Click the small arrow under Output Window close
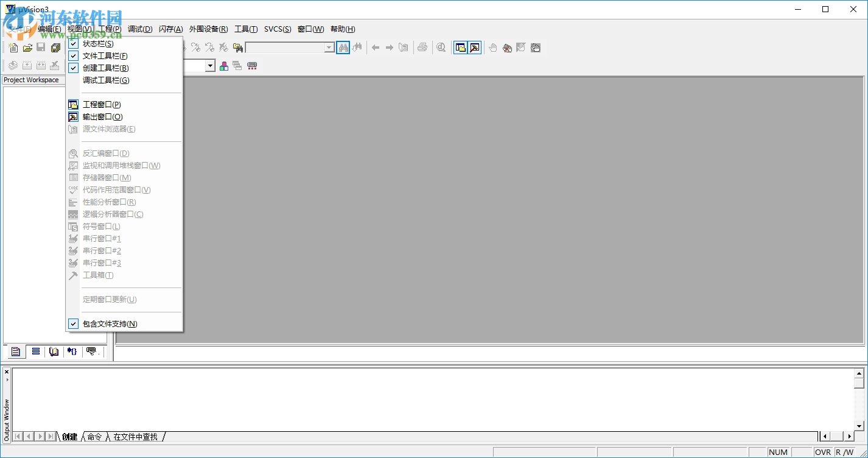 pos(7,380)
